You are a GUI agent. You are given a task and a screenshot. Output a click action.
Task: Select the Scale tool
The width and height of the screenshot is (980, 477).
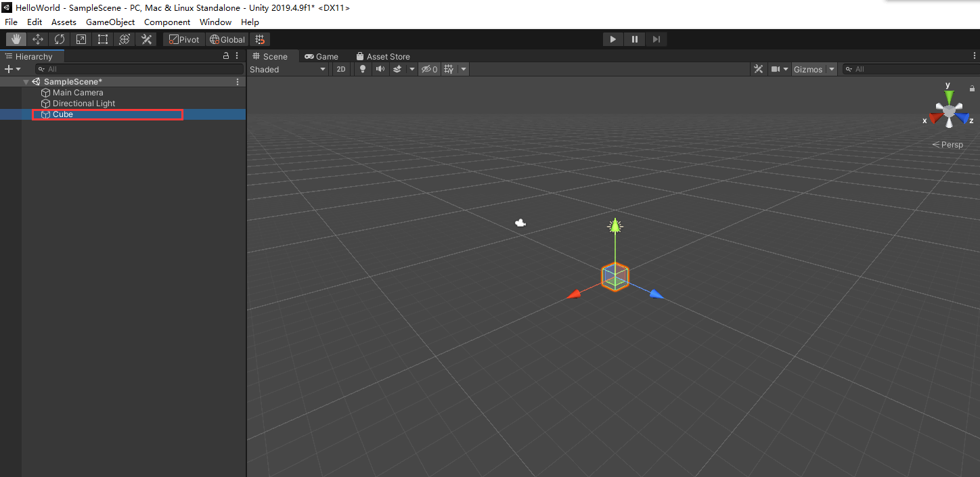point(81,39)
